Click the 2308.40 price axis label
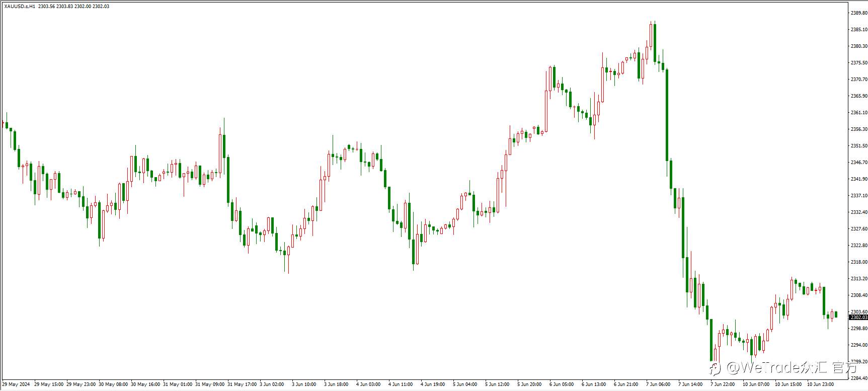 (x=858, y=295)
